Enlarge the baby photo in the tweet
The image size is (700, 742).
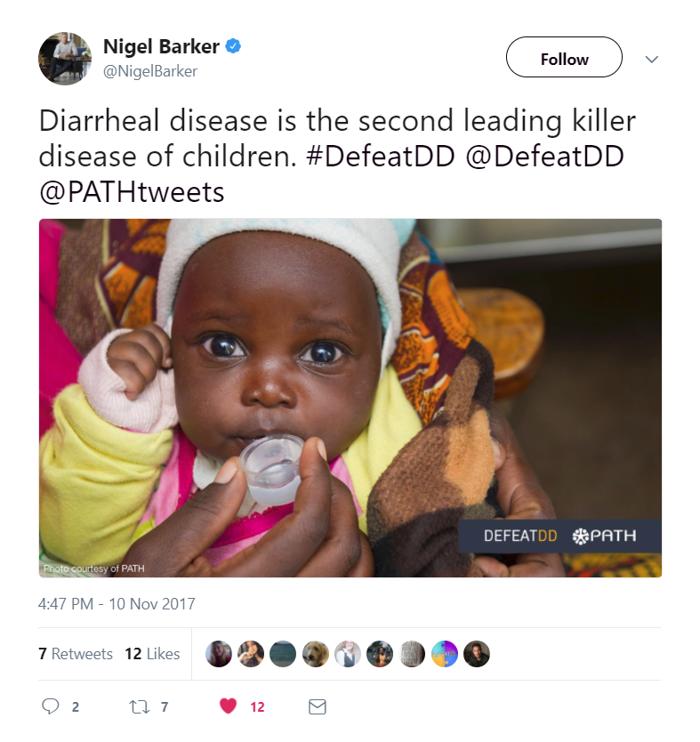click(350, 398)
